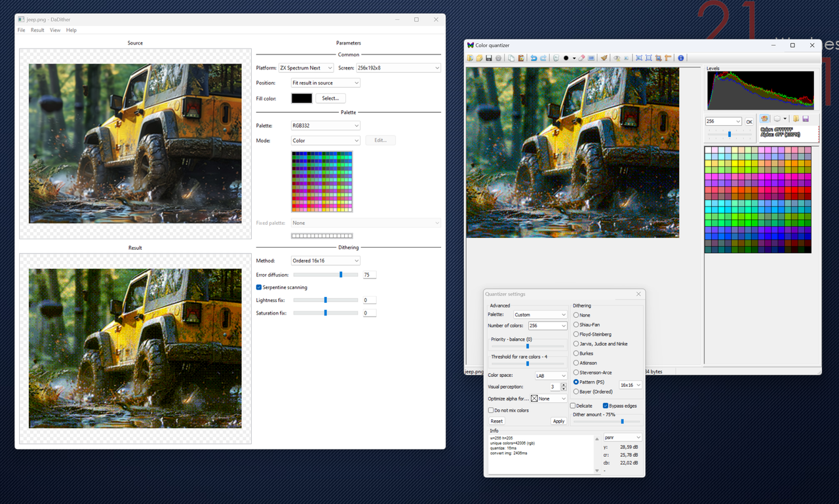Open the File menu in DaDither
This screenshot has height=504, width=839.
click(x=22, y=30)
